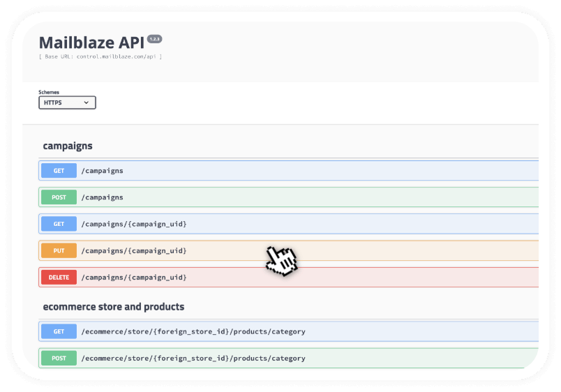561x392 pixels.
Task: Click the version badge beside the API title
Action: [x=155, y=39]
